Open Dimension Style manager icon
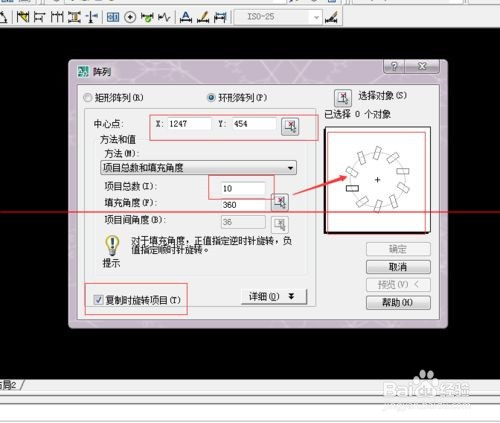 [331, 17]
